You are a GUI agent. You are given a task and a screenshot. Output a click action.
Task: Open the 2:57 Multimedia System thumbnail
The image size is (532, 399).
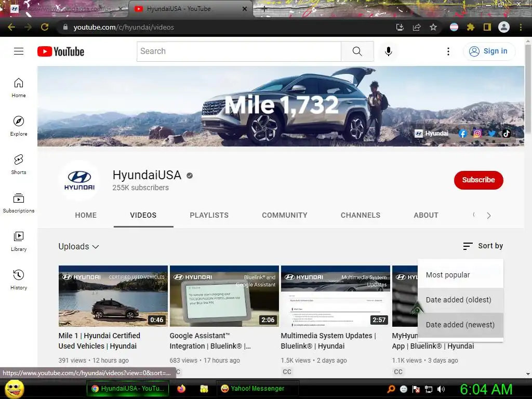coord(336,296)
